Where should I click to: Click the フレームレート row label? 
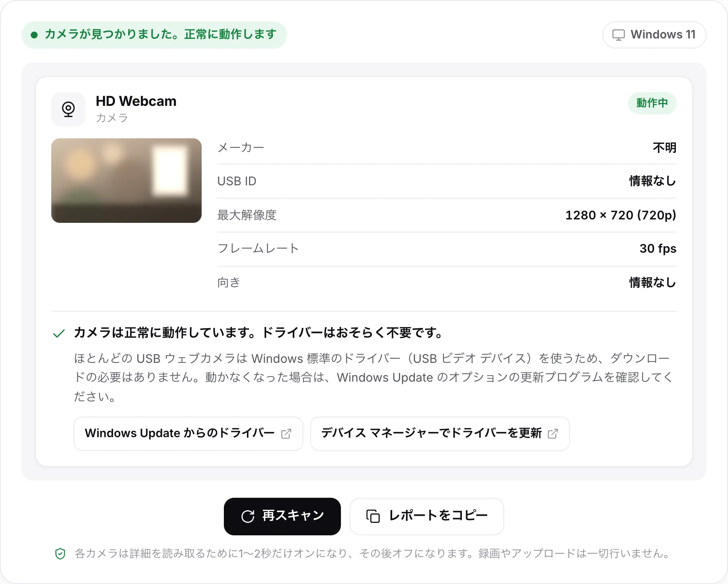coord(258,249)
